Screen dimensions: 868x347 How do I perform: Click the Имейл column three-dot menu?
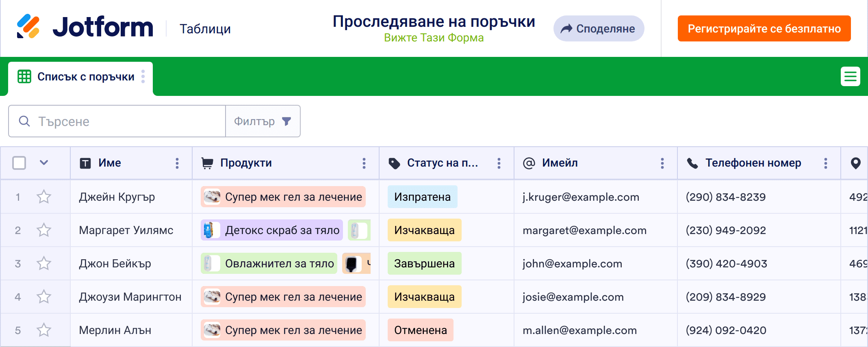662,163
